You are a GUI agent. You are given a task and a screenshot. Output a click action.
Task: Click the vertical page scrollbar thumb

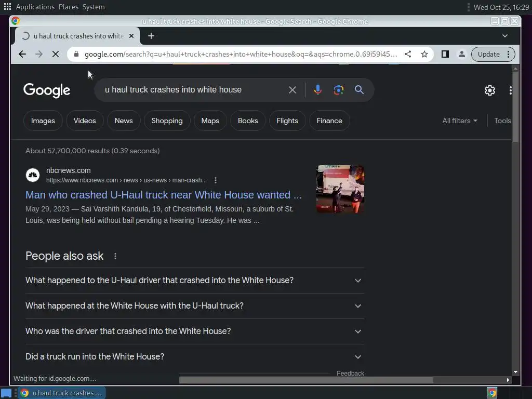pyautogui.click(x=515, y=107)
